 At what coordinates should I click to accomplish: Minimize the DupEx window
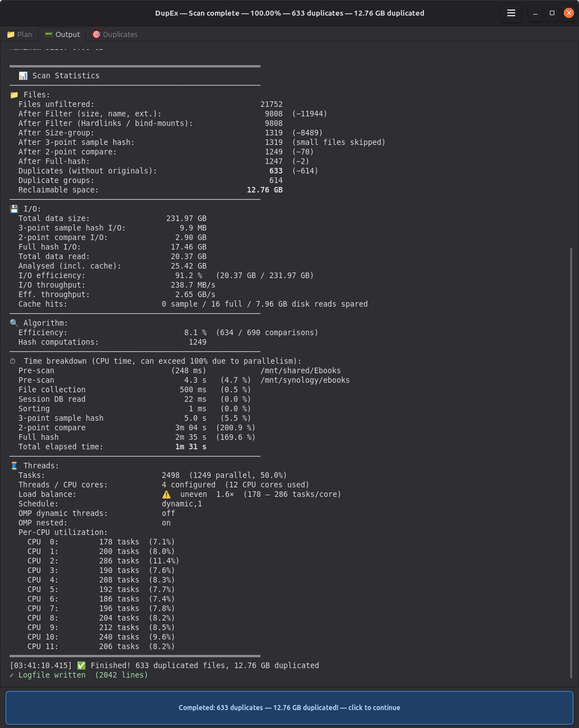click(535, 13)
